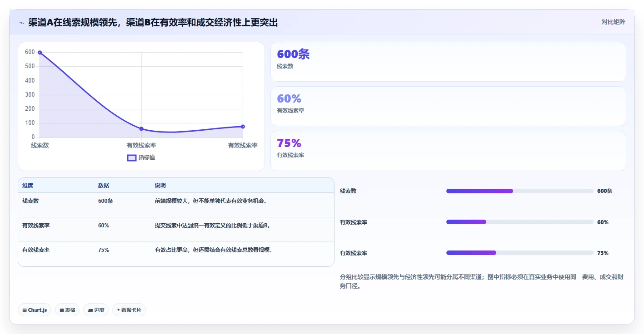Click the last chart data point near 75
The image size is (644, 334).
point(243,127)
